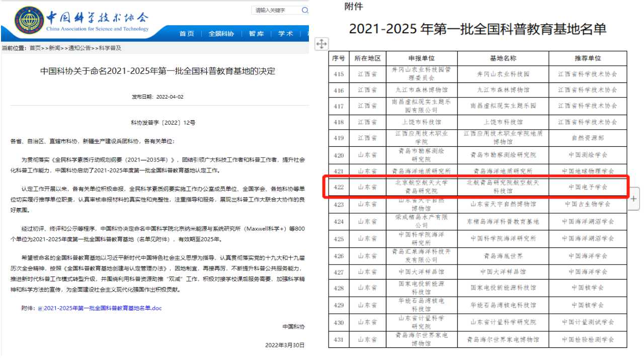Click the 南昌虚拟现实主题乐园有限公司 applicant cell
Screen dimensions: 644x362
click(422, 106)
